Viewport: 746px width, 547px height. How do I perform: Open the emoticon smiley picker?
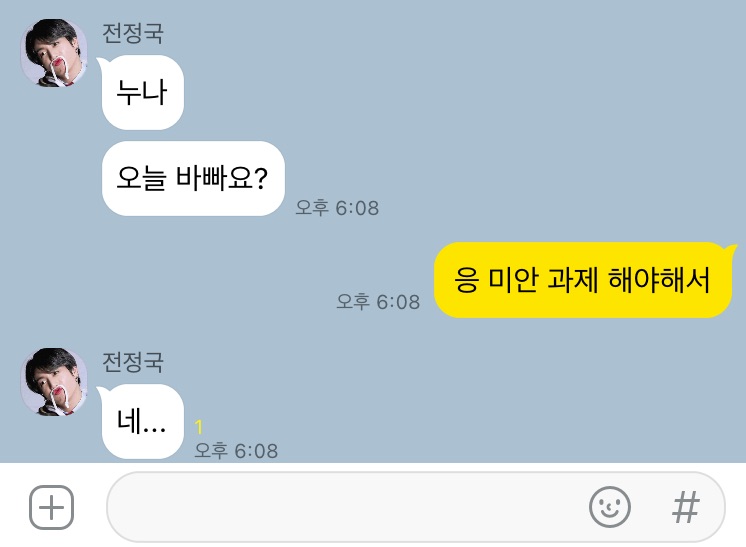(x=609, y=507)
